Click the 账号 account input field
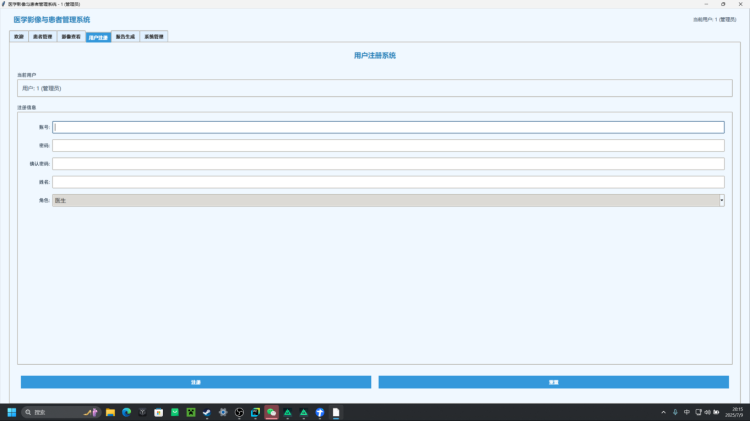 click(x=388, y=127)
